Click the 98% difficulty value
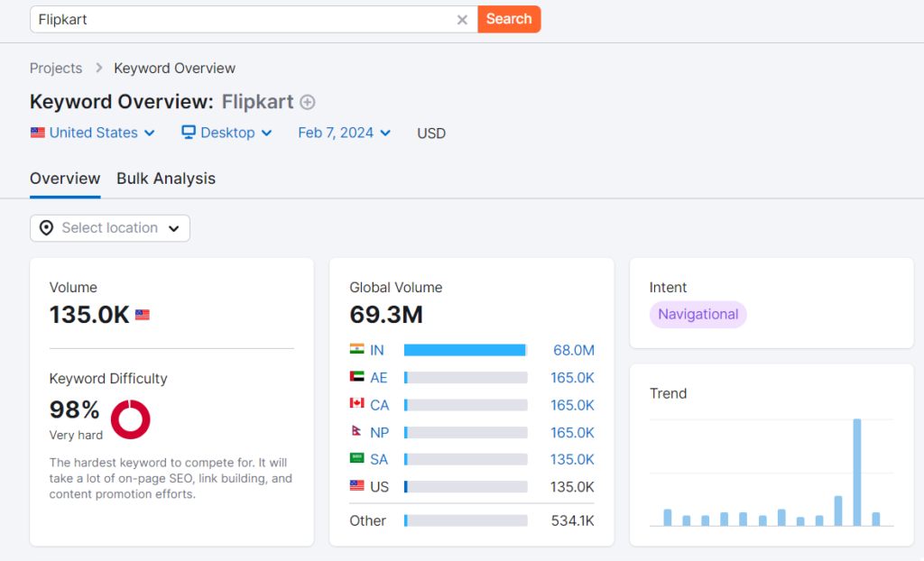The image size is (924, 561). point(74,409)
